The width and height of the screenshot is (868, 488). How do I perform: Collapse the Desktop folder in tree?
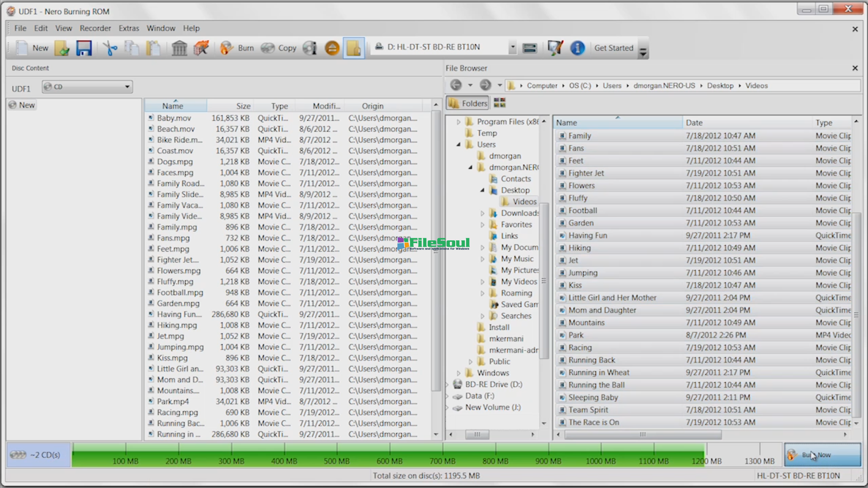click(482, 190)
